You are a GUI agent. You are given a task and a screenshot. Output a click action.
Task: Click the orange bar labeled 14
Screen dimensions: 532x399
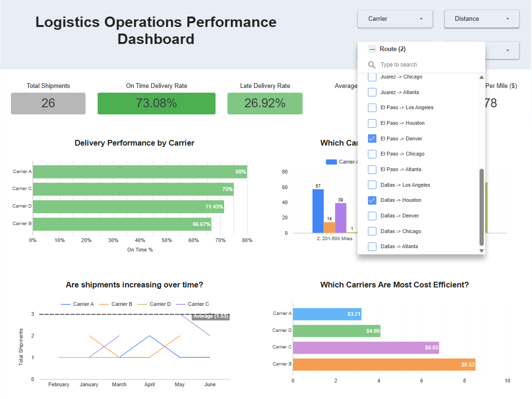[x=330, y=228]
